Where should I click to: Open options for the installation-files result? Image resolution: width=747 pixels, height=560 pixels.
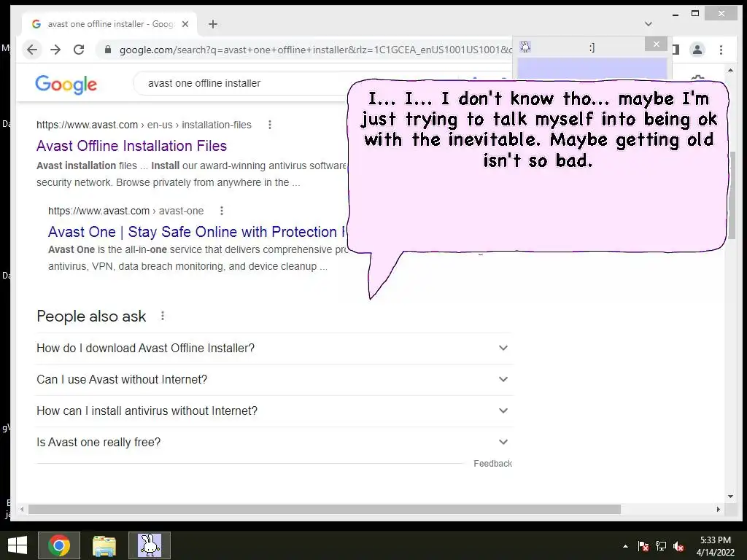click(x=270, y=125)
